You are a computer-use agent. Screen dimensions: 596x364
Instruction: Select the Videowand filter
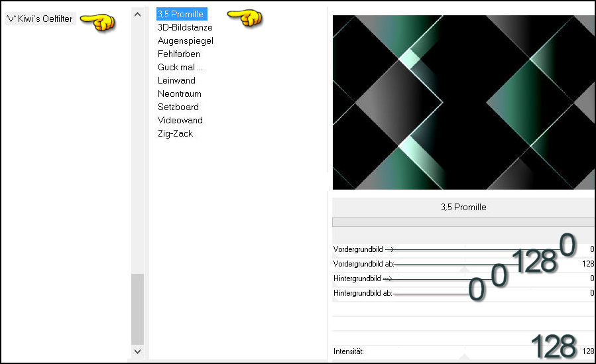180,121
